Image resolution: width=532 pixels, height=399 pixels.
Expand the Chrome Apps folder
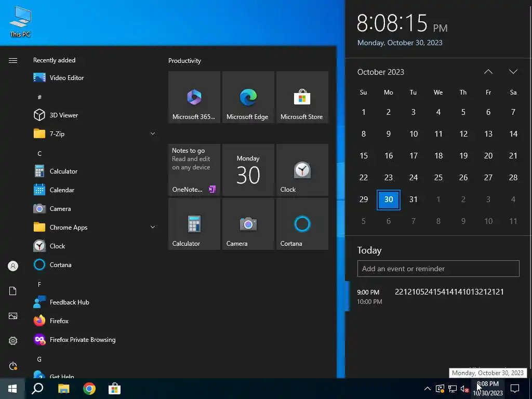click(x=95, y=228)
